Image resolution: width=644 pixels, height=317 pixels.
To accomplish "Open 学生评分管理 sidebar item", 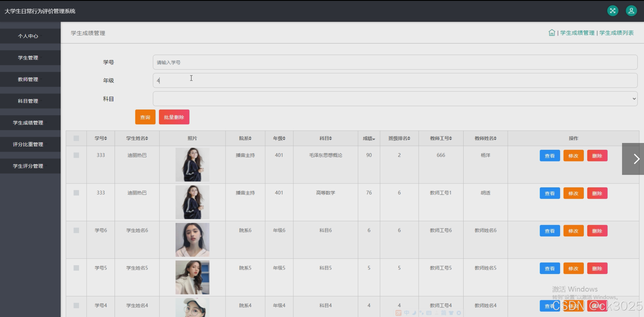I will tap(28, 166).
